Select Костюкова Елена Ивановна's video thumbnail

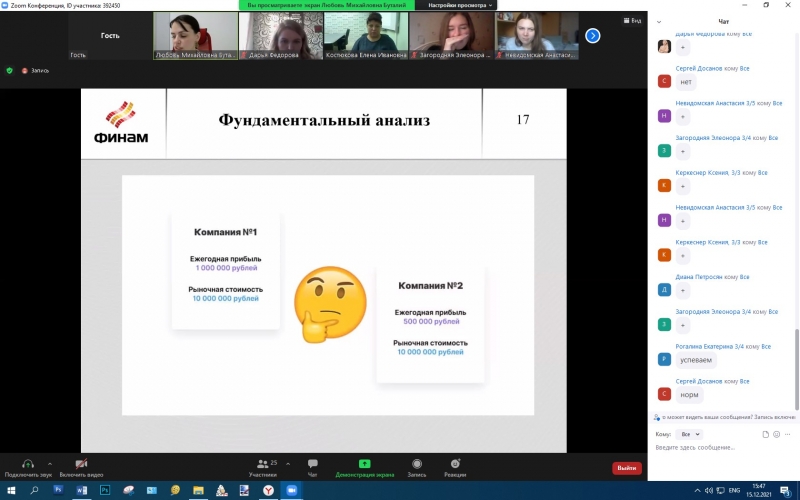(366, 36)
